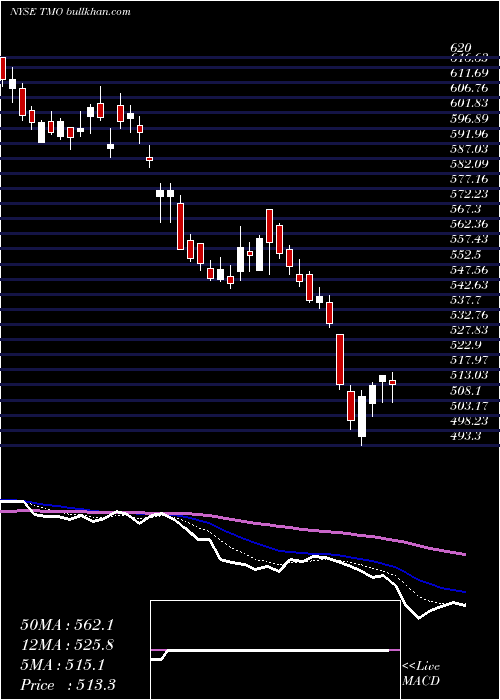Select the 517.97 price label
The image size is (500, 700).
point(468,361)
